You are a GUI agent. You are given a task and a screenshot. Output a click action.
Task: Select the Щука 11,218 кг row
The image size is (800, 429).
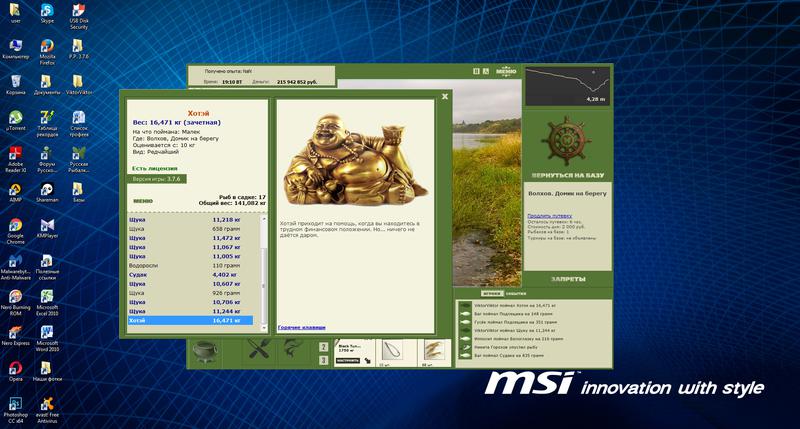pos(190,219)
